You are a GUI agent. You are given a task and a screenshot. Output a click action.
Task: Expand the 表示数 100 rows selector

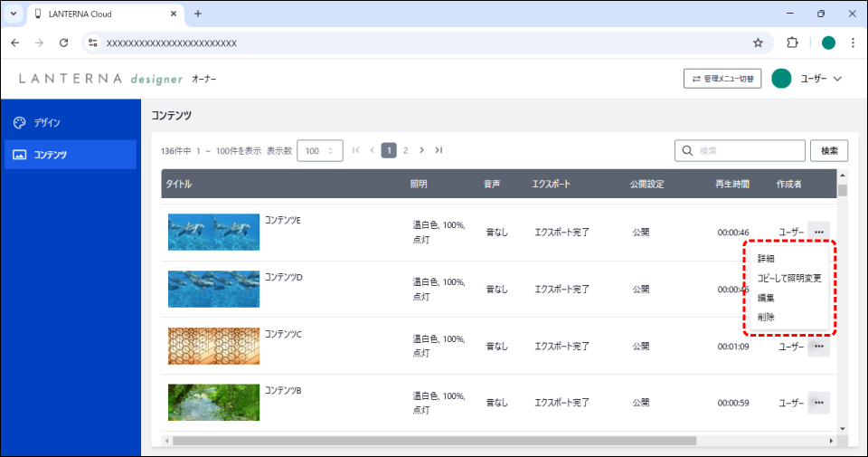coord(319,151)
